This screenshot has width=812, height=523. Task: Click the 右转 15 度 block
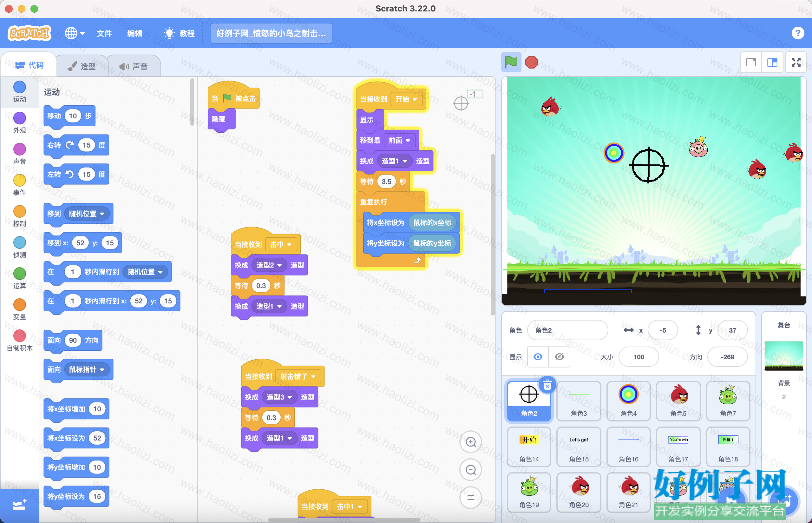(x=76, y=145)
